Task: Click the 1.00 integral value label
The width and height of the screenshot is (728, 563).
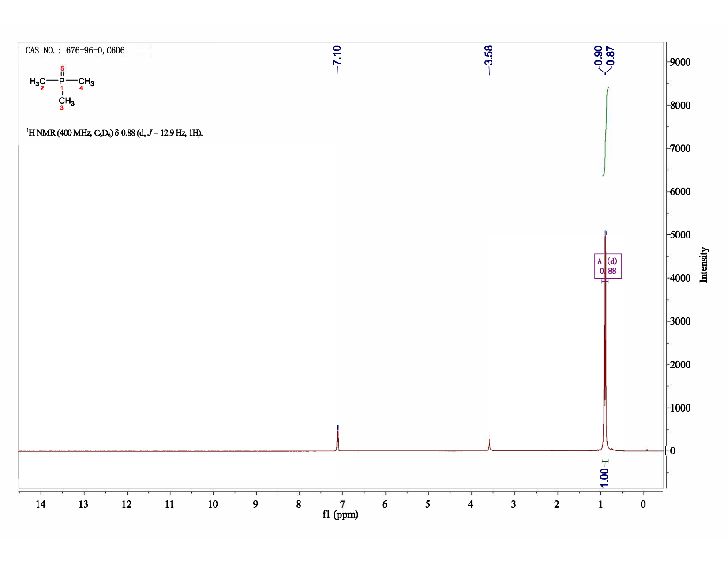Action: [x=604, y=477]
